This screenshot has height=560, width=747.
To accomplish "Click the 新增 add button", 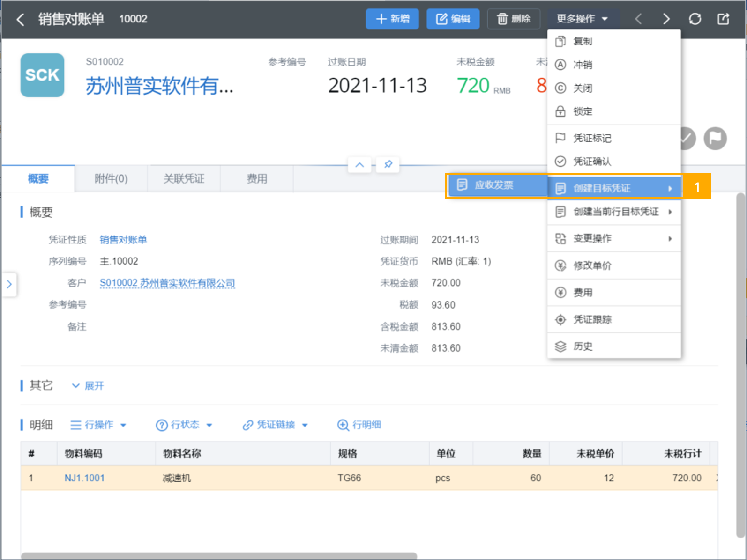I will [x=392, y=19].
